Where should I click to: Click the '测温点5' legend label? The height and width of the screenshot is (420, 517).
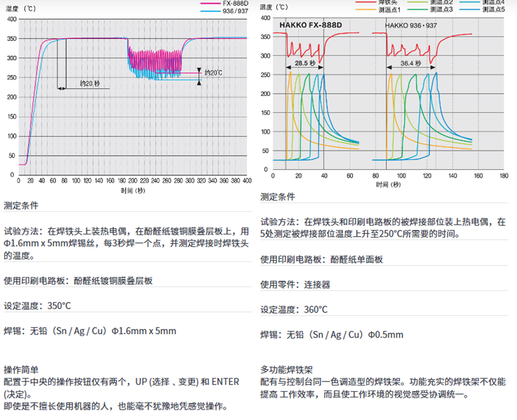(x=493, y=10)
